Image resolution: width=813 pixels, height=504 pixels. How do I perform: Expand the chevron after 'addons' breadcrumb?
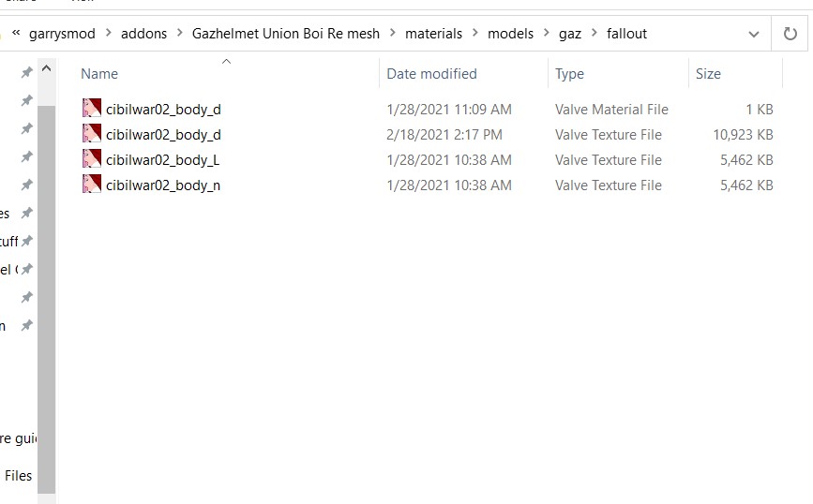(179, 34)
